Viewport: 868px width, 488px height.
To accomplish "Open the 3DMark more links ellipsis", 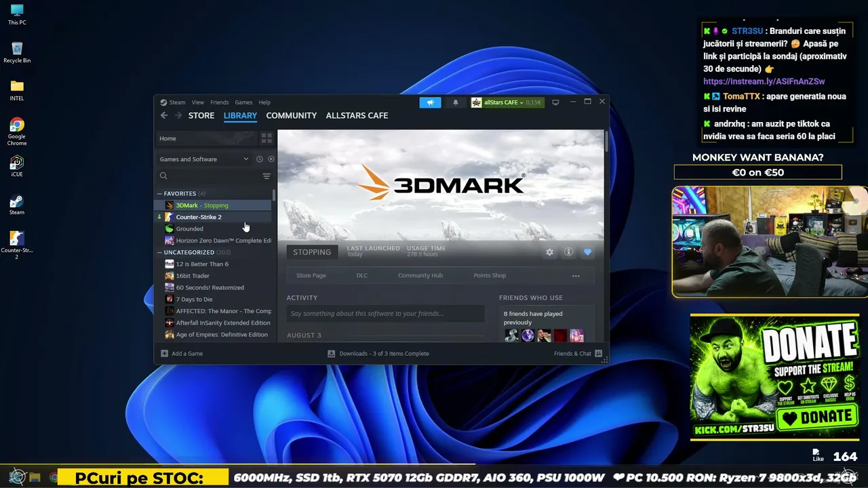I will click(576, 276).
